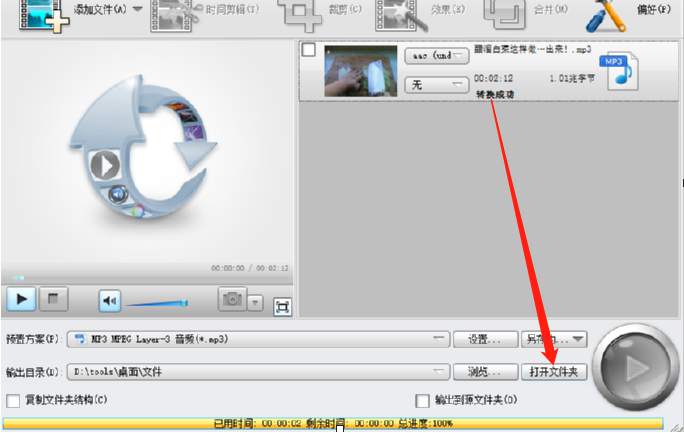This screenshot has height=433, width=684.
Task: Click the MP3 format file icon
Action: 619,72
